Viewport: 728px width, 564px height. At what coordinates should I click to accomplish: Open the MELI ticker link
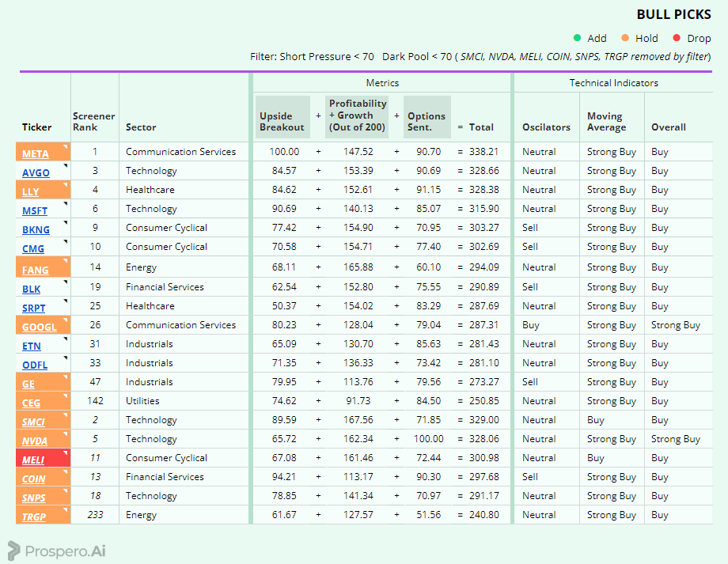(33, 460)
